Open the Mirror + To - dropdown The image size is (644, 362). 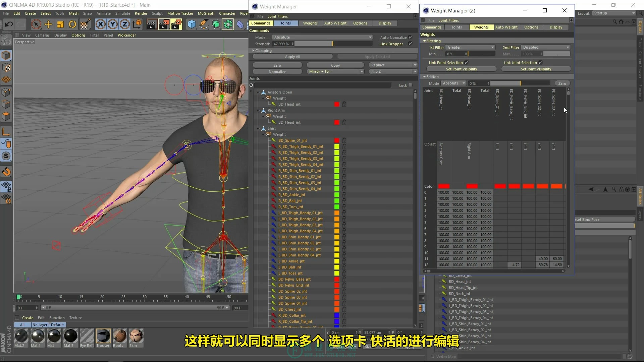335,71
